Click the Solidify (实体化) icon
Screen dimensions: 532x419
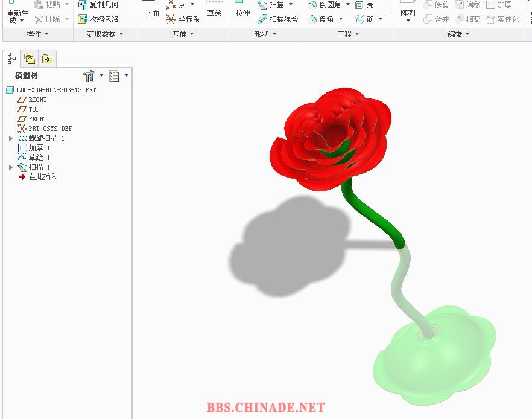click(490, 19)
